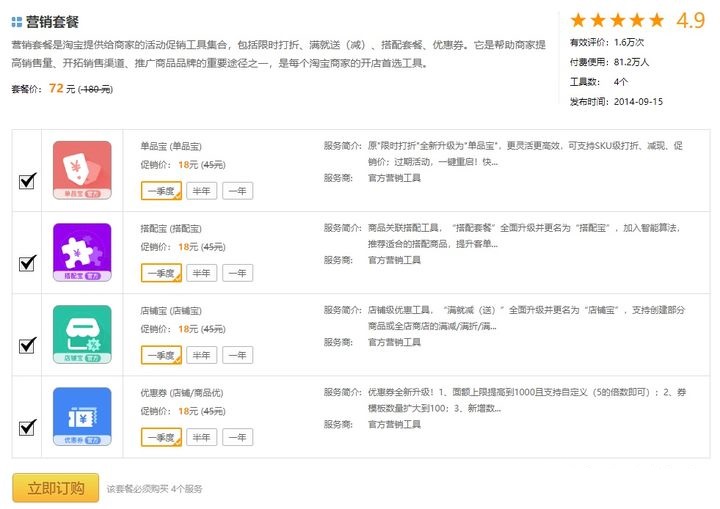Toggle the 优惠券 row checkbox
The width and height of the screenshot is (720, 509).
point(27,427)
